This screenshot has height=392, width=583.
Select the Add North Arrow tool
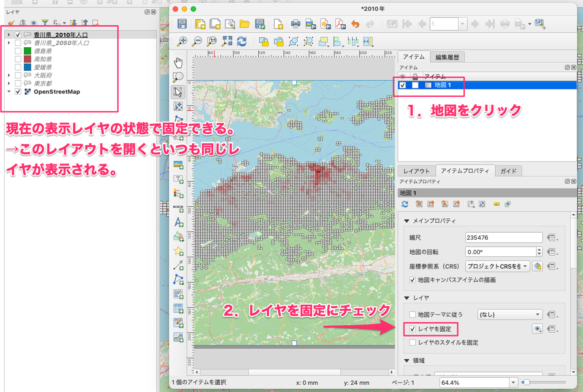click(x=178, y=222)
